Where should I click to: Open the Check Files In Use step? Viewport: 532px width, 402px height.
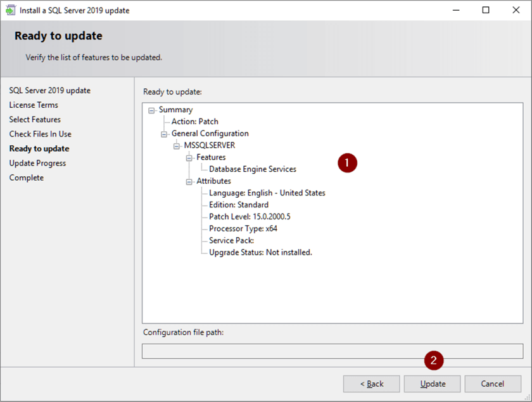point(41,134)
